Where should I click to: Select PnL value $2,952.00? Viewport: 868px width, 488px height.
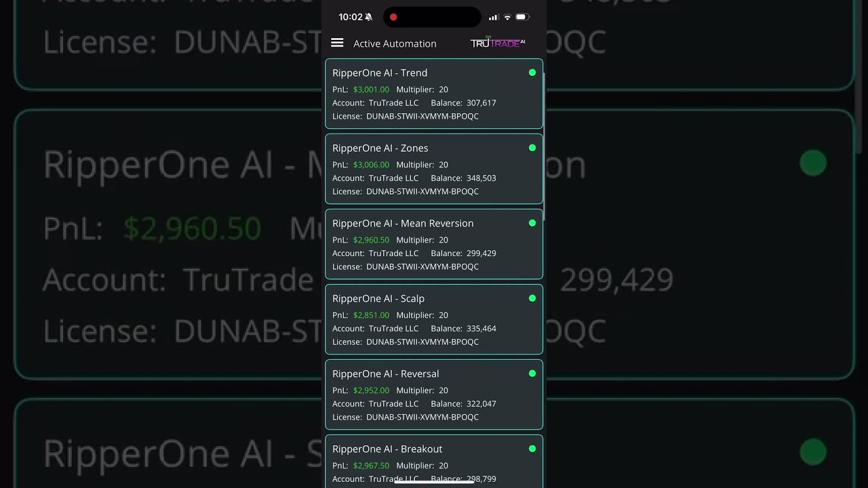pyautogui.click(x=371, y=390)
